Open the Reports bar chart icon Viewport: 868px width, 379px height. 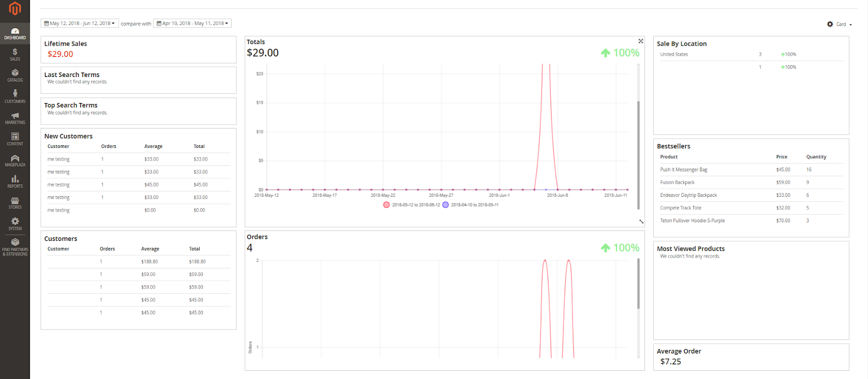15,182
